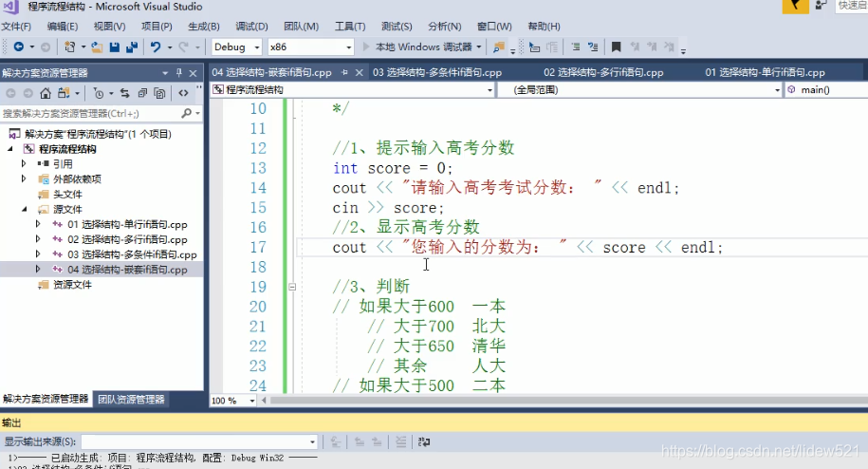Click the code on line 17
Screen dimensions: 868x469
(x=527, y=248)
